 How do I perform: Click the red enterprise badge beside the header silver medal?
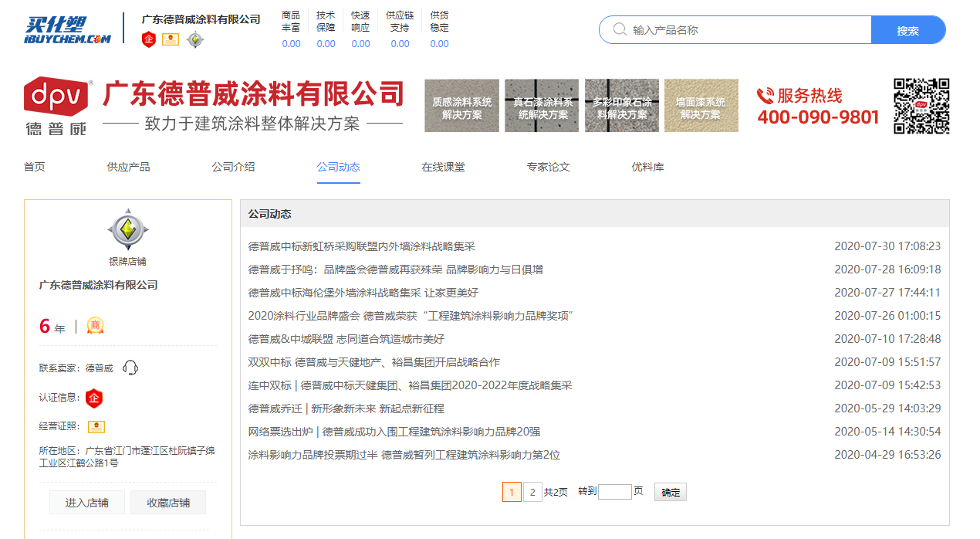[x=149, y=39]
